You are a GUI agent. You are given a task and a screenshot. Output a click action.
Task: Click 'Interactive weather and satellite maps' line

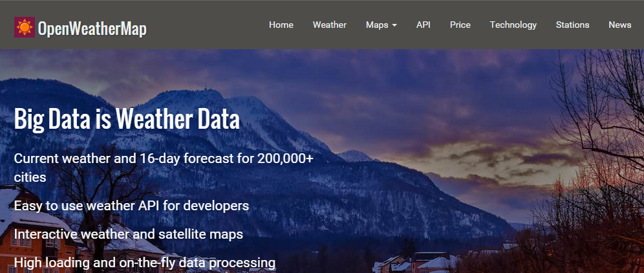[x=129, y=234]
